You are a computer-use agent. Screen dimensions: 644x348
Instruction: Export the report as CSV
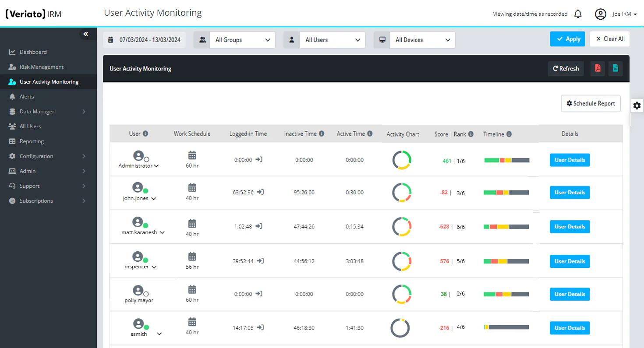click(616, 68)
